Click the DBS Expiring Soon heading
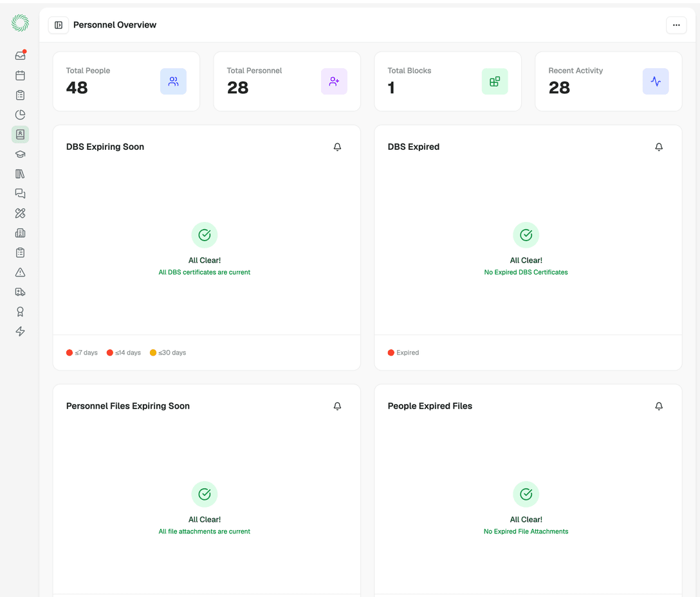700x597 pixels. coord(105,147)
